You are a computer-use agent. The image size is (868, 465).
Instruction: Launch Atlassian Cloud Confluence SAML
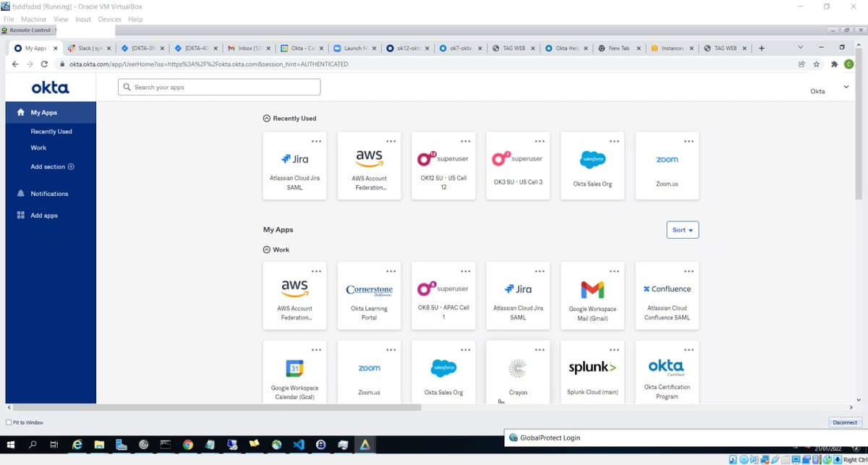click(x=666, y=295)
